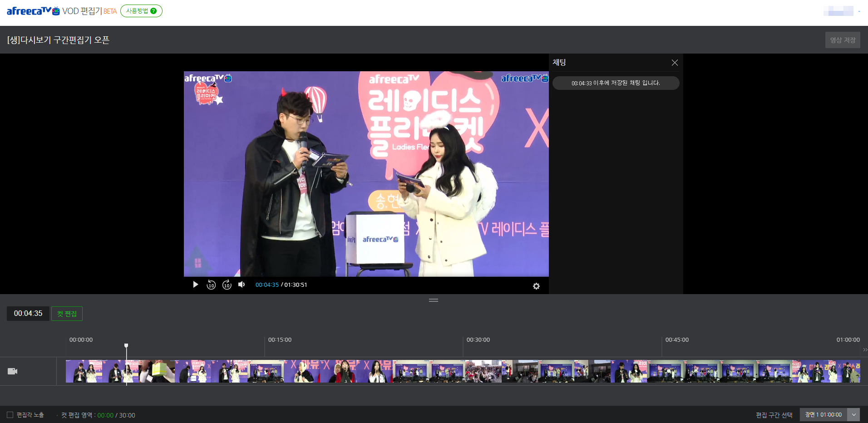Click the 컷 편집 영역 duration text

point(98,415)
